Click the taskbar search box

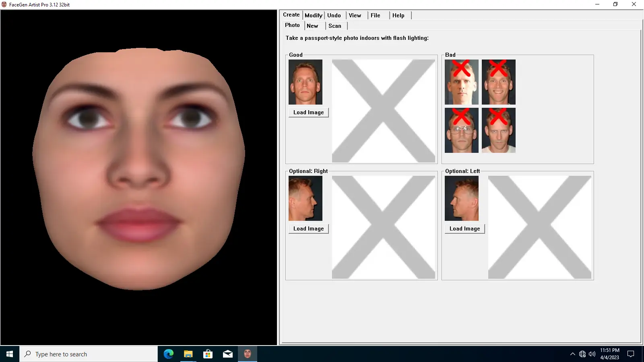tap(89, 354)
